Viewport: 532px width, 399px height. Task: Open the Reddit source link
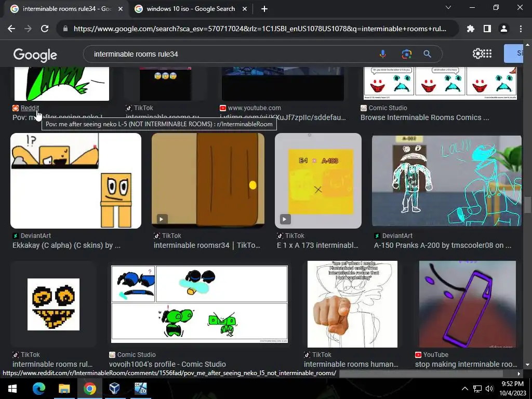pyautogui.click(x=30, y=108)
